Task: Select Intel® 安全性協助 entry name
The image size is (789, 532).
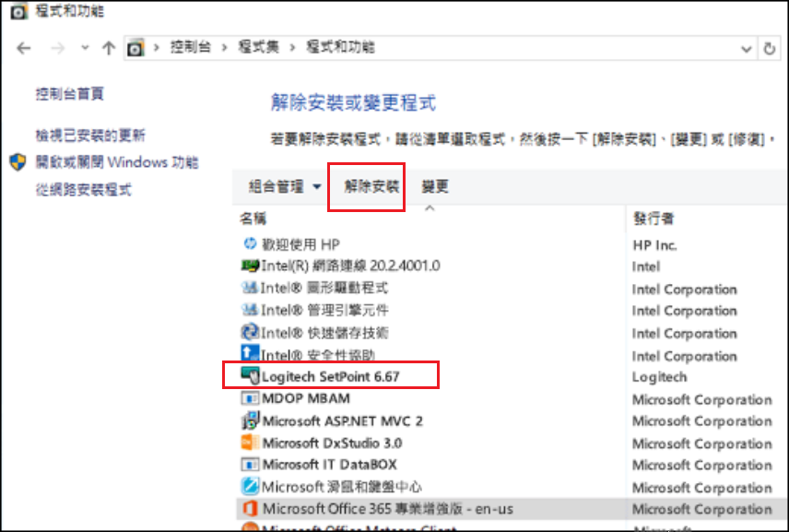Action: click(x=318, y=355)
